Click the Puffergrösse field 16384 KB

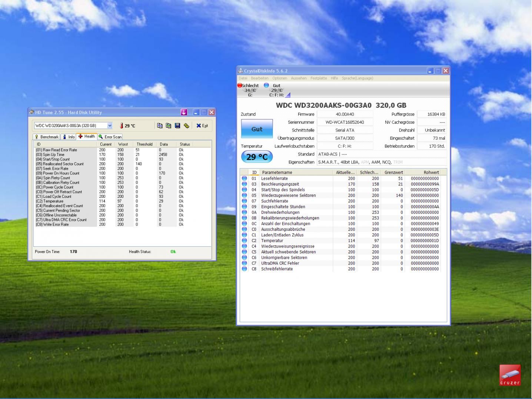(432, 114)
